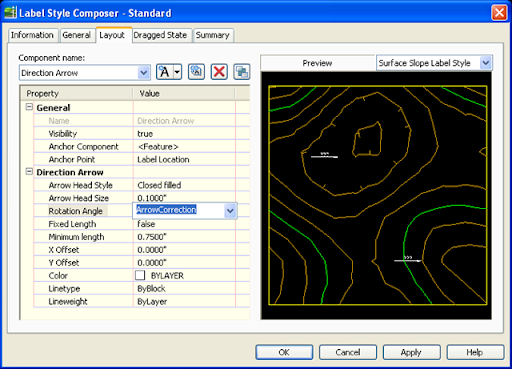Click the component draw order icon
The width and height of the screenshot is (512, 369).
[242, 72]
